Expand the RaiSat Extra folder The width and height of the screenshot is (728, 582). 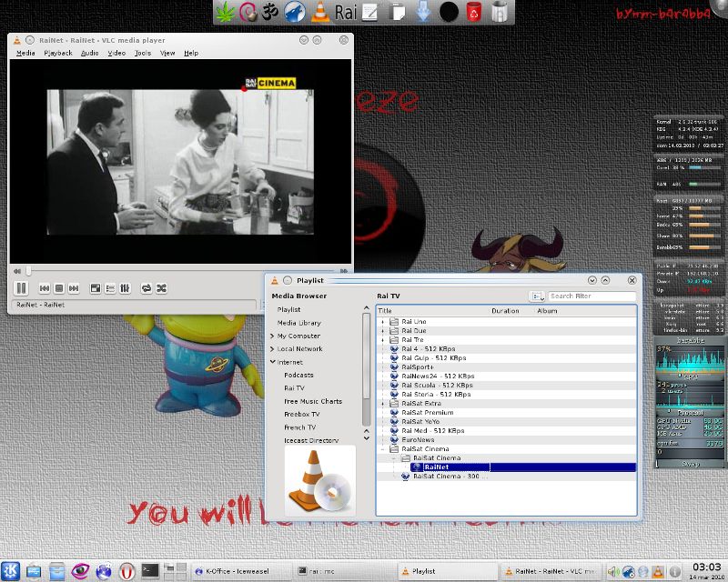click(x=382, y=404)
